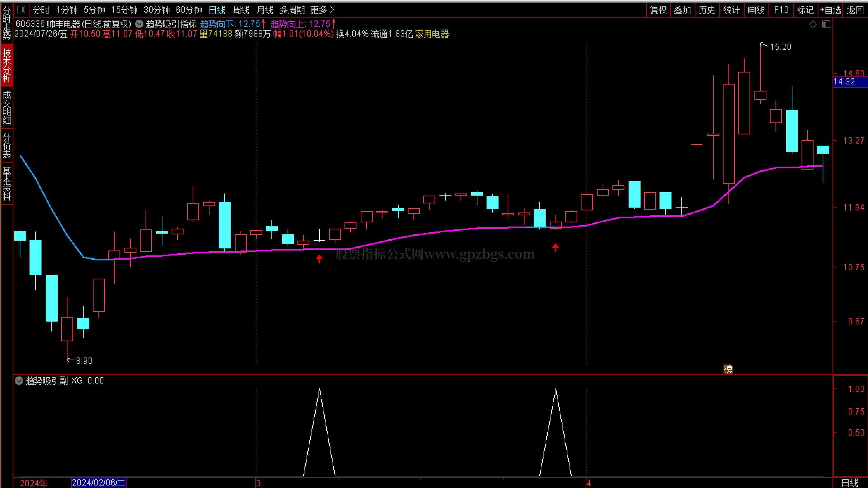Switch to 30分钟 period

[156, 10]
